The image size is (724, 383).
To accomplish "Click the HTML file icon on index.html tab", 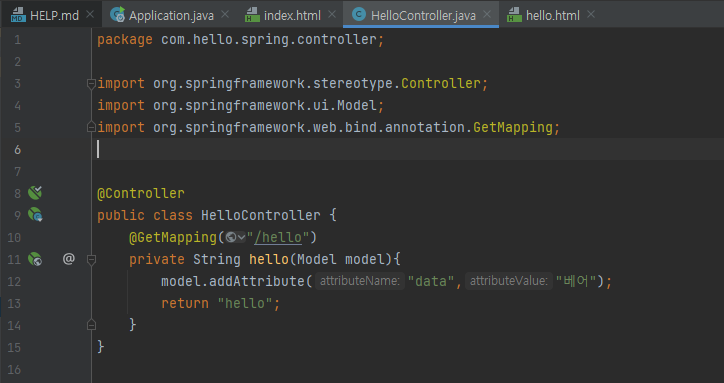I will [252, 15].
